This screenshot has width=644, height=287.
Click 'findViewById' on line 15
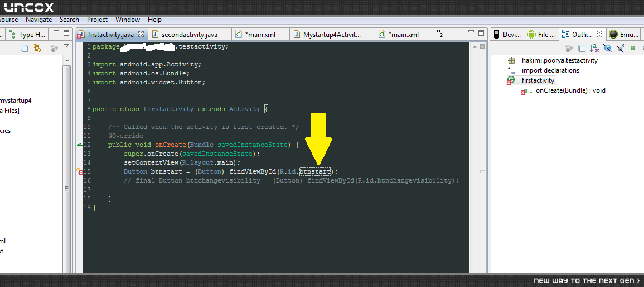point(253,171)
